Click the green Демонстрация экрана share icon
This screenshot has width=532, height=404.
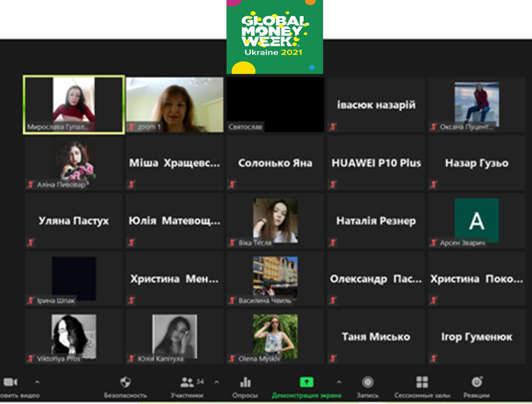pyautogui.click(x=307, y=382)
